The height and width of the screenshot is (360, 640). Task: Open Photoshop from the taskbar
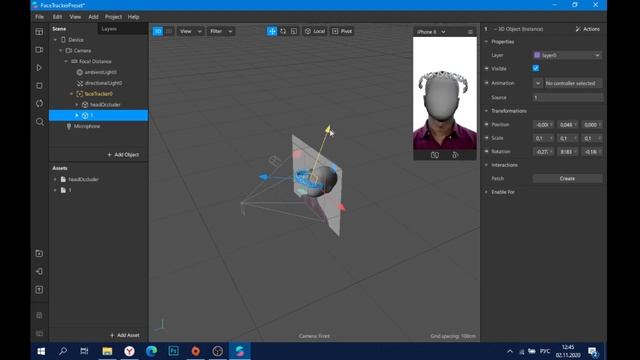tap(173, 351)
